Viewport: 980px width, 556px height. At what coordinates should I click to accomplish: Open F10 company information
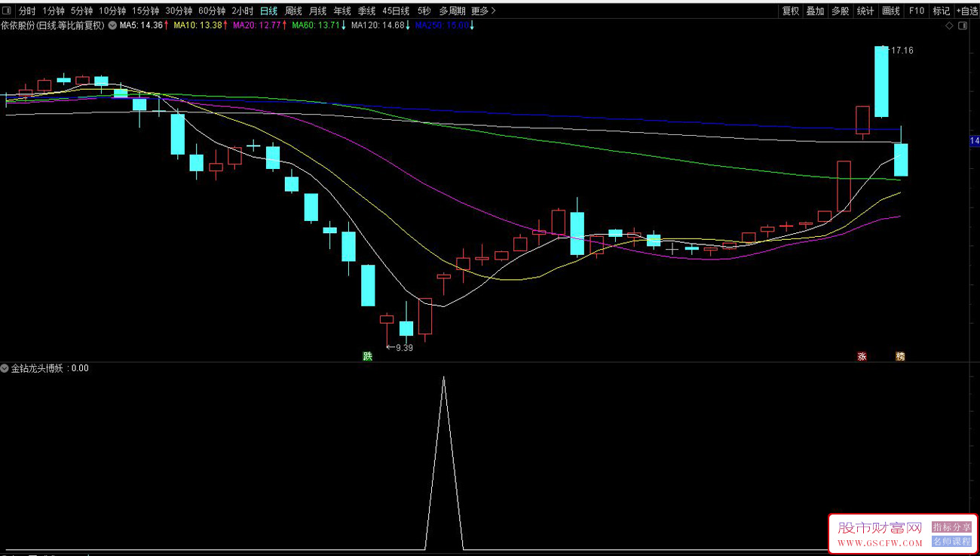click(x=916, y=11)
